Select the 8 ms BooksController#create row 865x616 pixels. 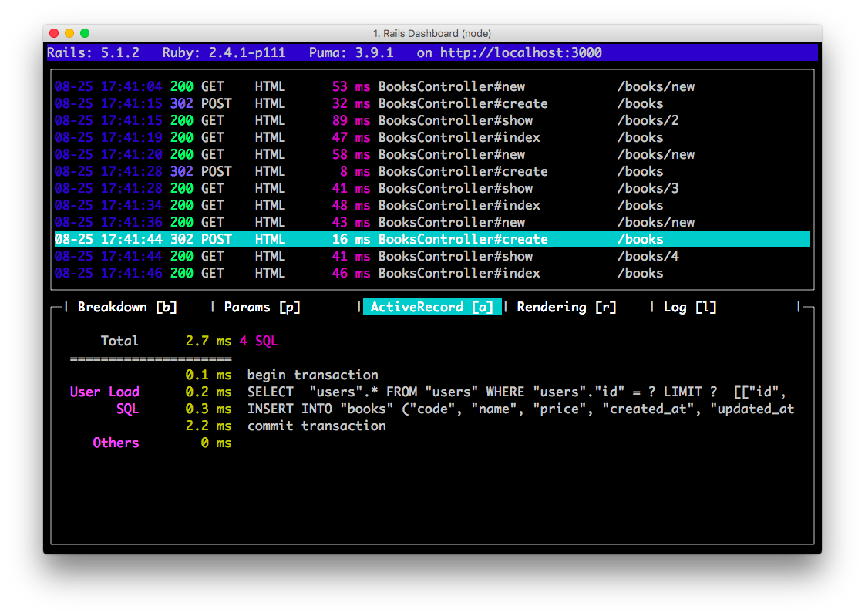click(x=432, y=171)
